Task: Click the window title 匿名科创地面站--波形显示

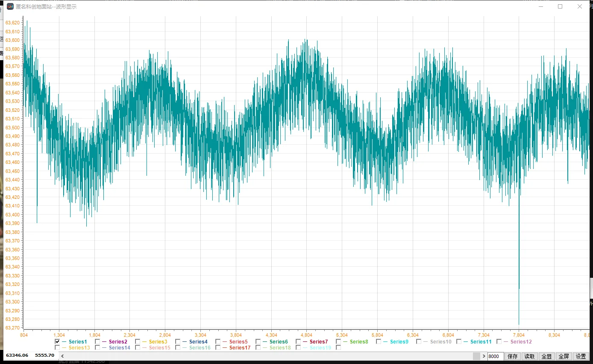Action: (46, 6)
